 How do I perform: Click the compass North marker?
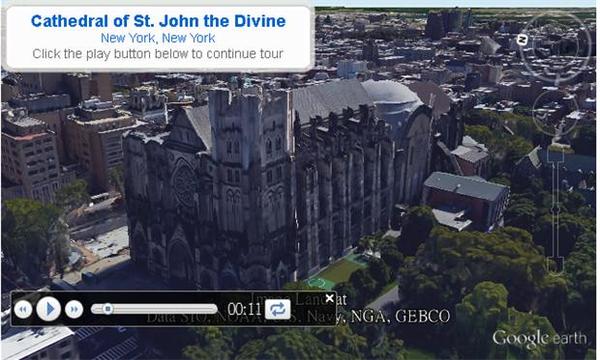[x=521, y=39]
